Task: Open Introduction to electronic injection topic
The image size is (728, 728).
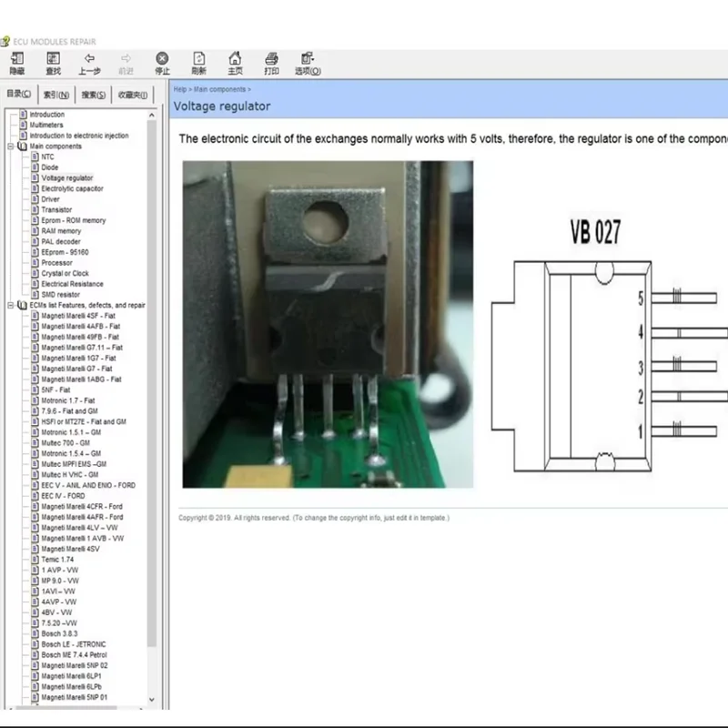Action: 79,136
